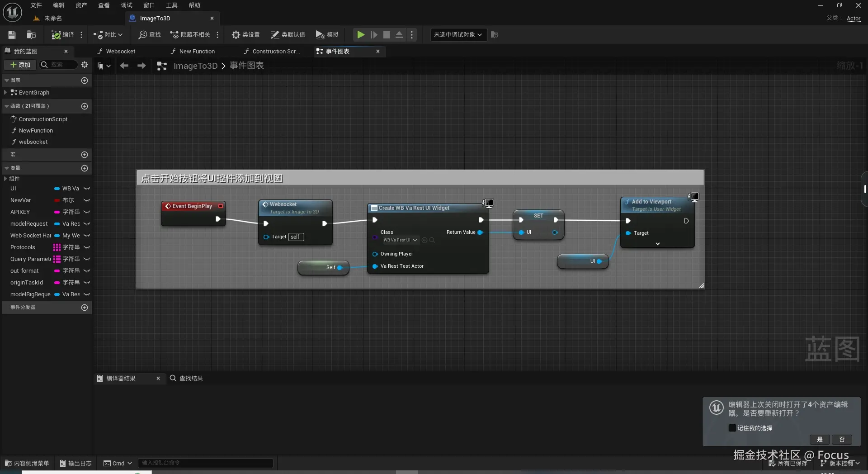Add a new variable with plus icon
868x474 pixels.
(84, 168)
